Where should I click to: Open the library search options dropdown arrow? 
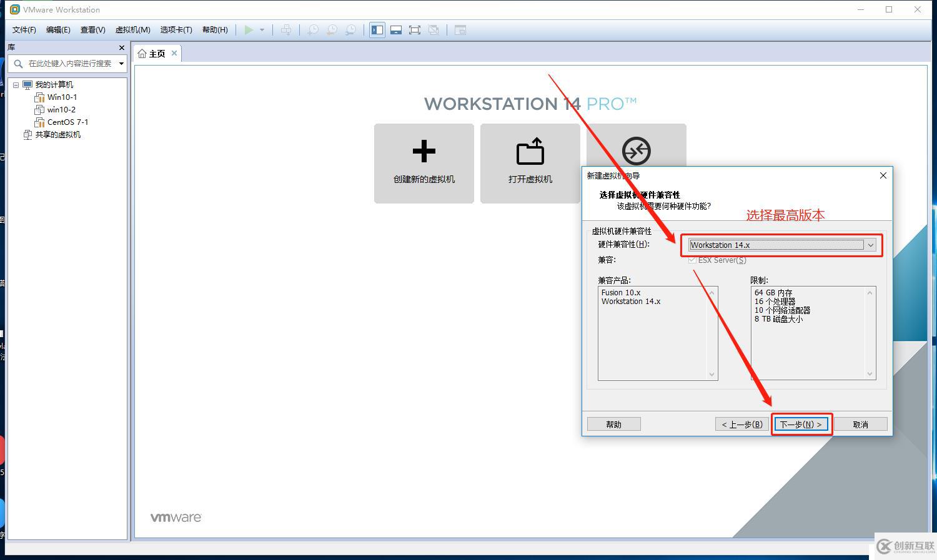tap(121, 64)
